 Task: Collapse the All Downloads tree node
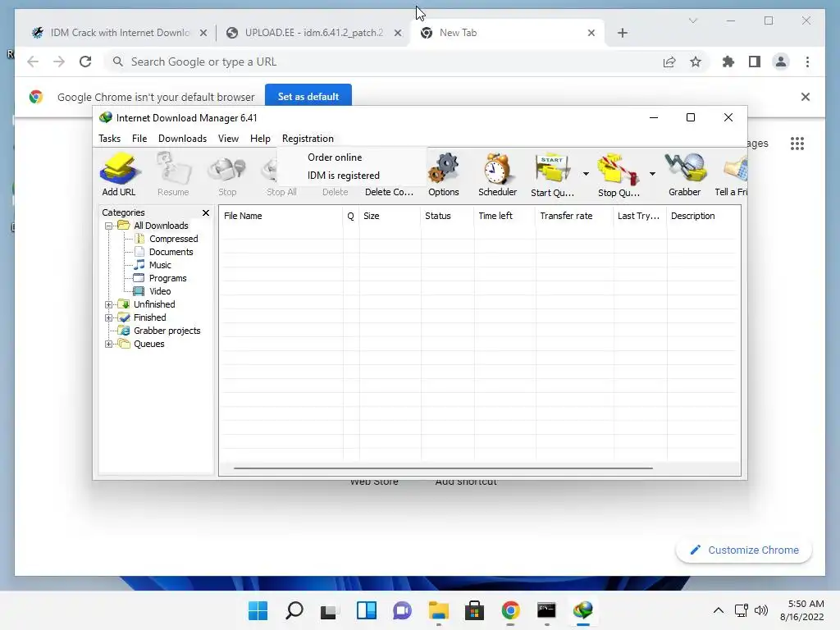pos(109,226)
